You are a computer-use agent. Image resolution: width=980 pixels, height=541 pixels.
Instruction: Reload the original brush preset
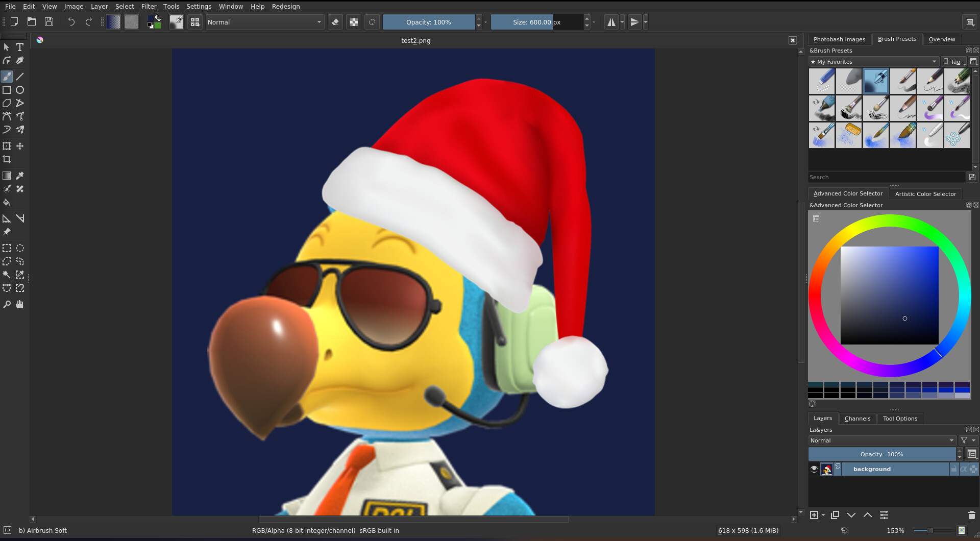[x=372, y=22]
